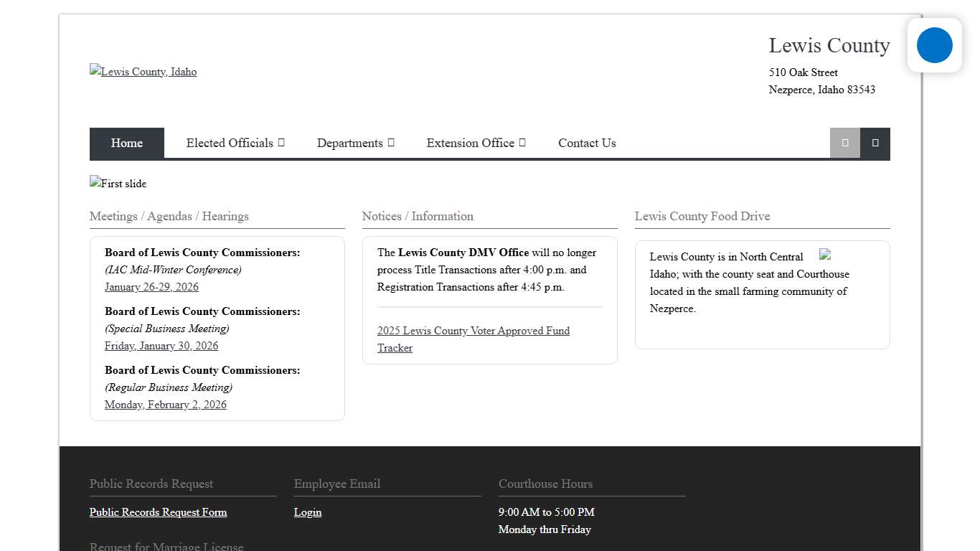Click the light gray icon button in navigation bar
This screenshot has height=551, width=980.
(x=844, y=143)
